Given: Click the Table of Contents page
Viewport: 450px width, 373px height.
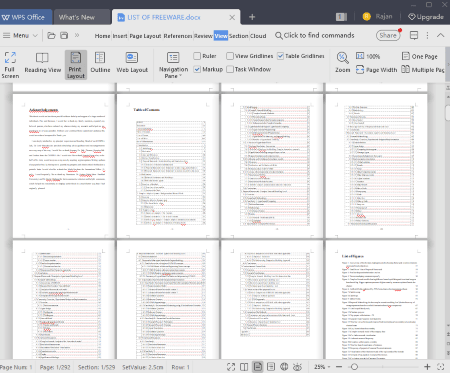Looking at the screenshot, I should click(168, 166).
